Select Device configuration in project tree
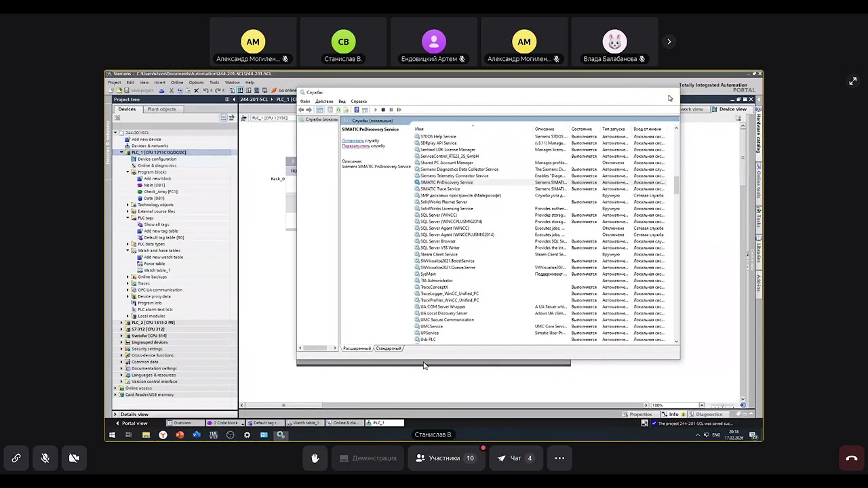The height and width of the screenshot is (488, 868). tap(157, 159)
